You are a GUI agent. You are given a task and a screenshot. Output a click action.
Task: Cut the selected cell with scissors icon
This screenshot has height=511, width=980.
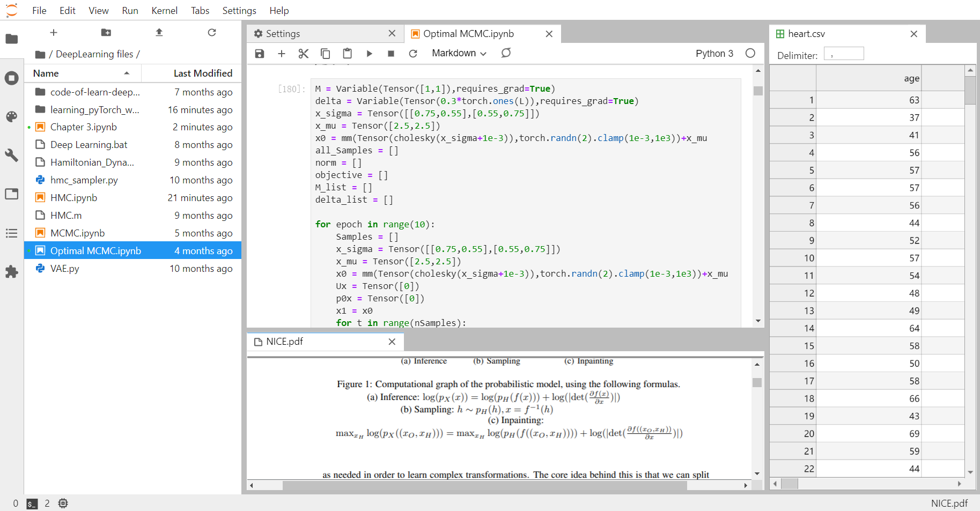pos(303,53)
